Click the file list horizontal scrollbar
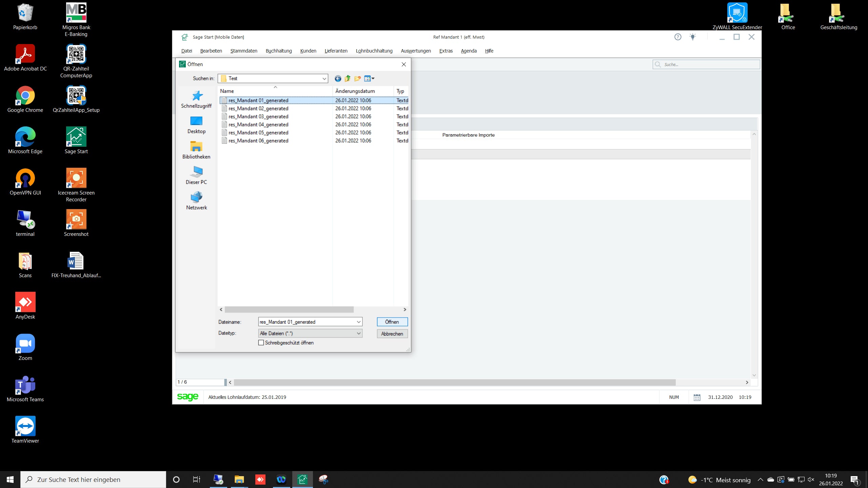The height and width of the screenshot is (488, 868). [x=289, y=309]
